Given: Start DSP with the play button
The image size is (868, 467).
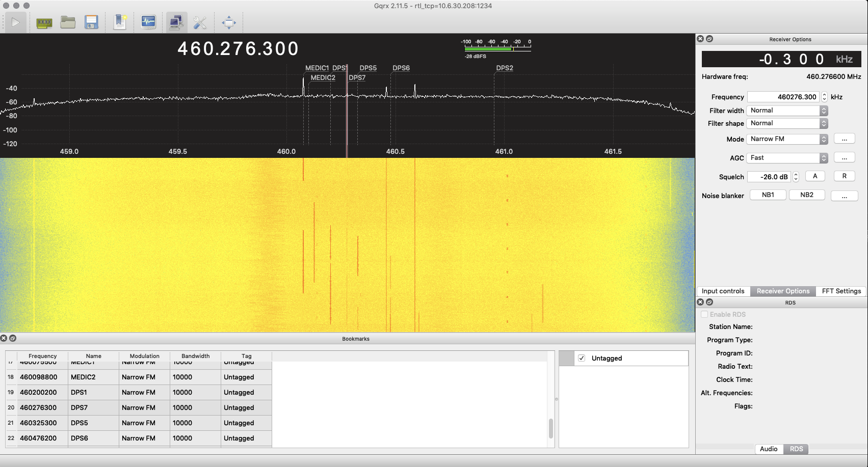Looking at the screenshot, I should [15, 22].
